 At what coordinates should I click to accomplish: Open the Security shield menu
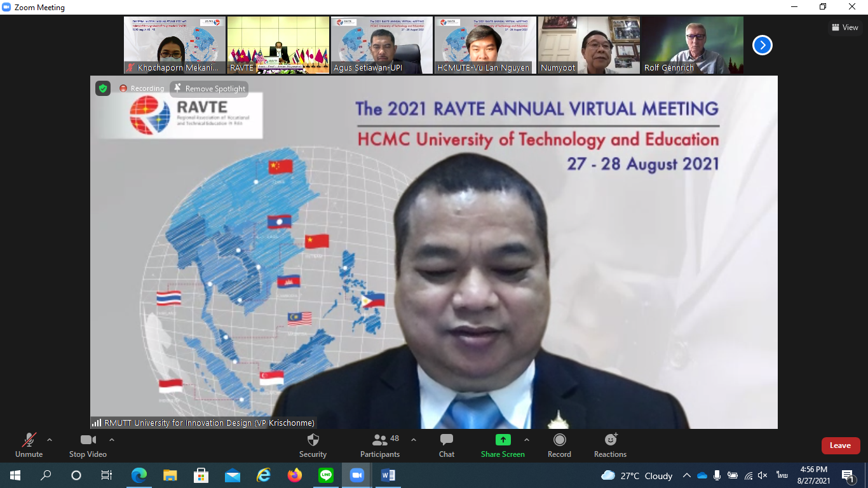coord(313,445)
